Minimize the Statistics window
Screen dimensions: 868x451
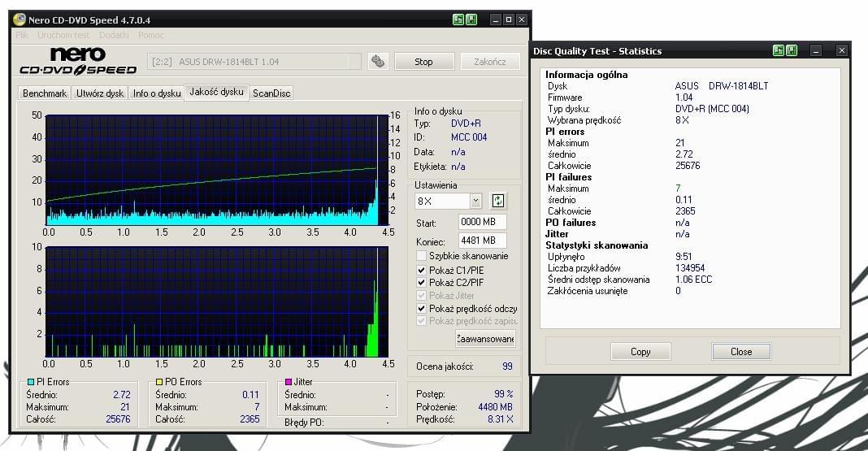[816, 50]
